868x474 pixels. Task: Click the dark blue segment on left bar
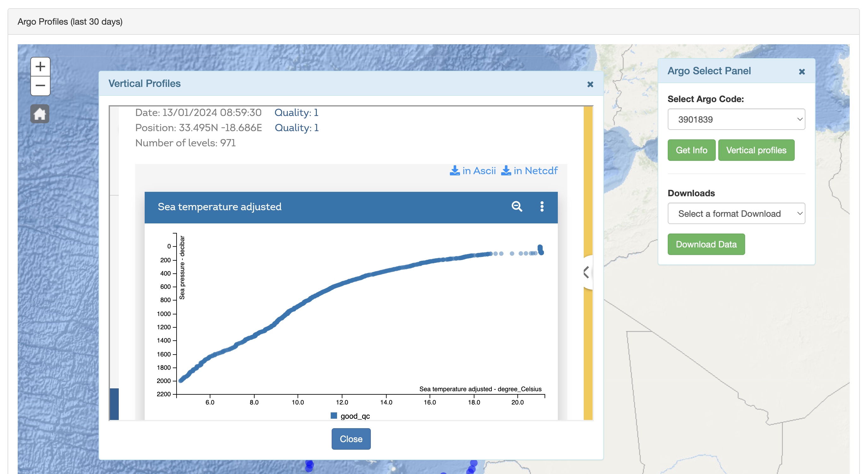pos(114,404)
